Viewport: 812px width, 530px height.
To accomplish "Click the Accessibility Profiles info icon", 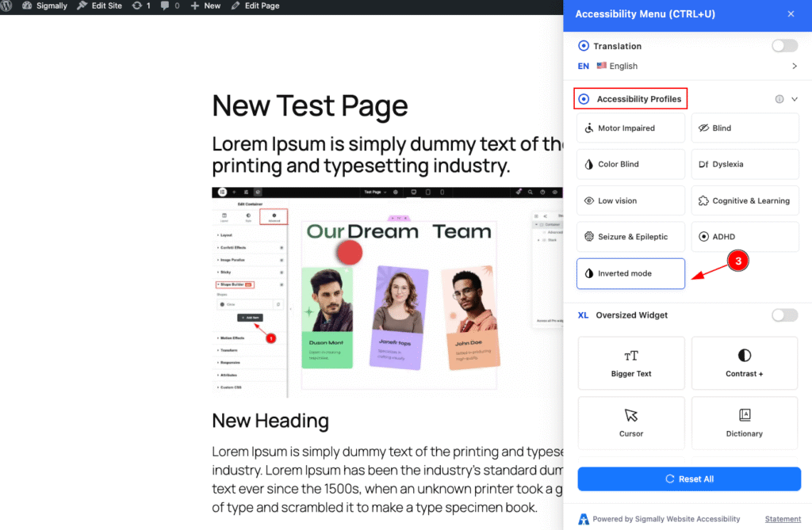I will [x=779, y=99].
